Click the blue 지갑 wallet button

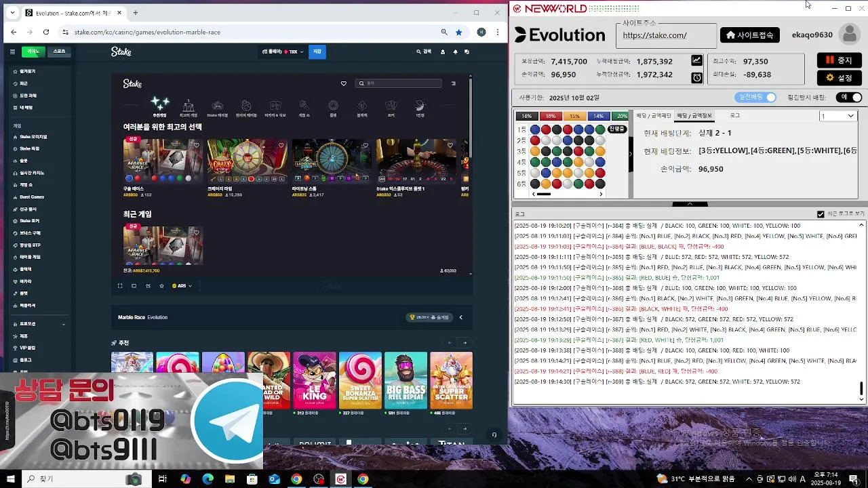(317, 52)
